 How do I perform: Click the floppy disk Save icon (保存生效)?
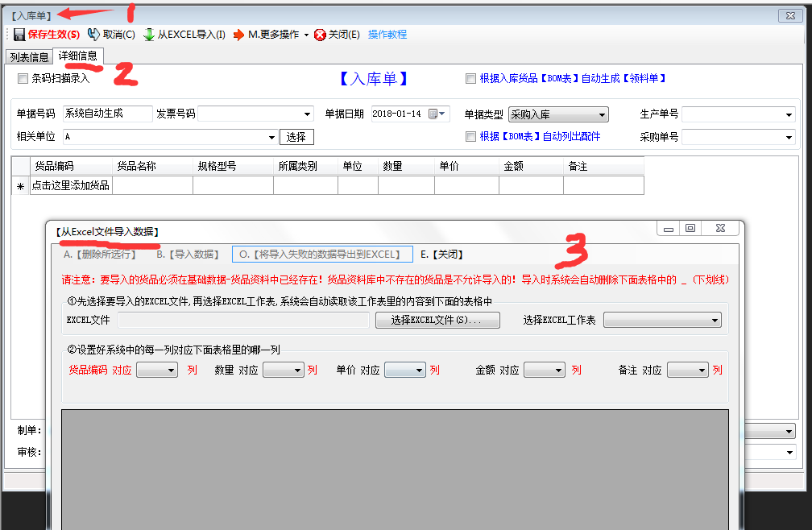19,35
